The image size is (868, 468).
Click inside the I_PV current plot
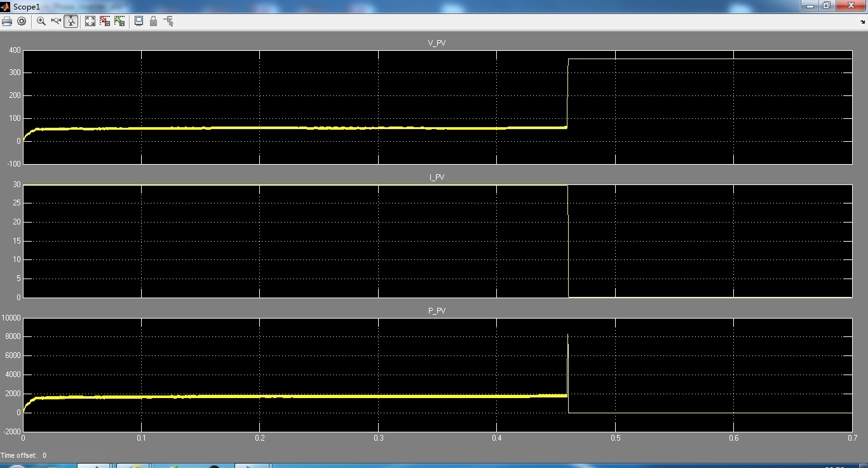(x=437, y=241)
